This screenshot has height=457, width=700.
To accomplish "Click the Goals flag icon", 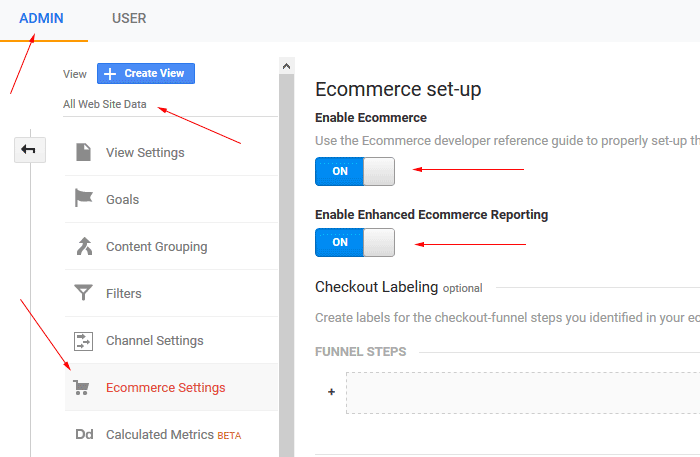I will [83, 198].
